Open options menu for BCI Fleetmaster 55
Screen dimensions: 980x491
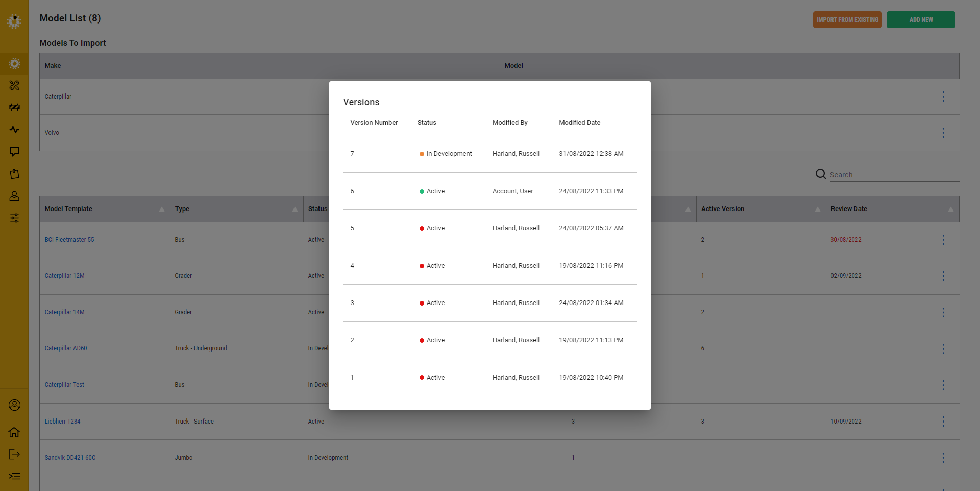tap(943, 240)
